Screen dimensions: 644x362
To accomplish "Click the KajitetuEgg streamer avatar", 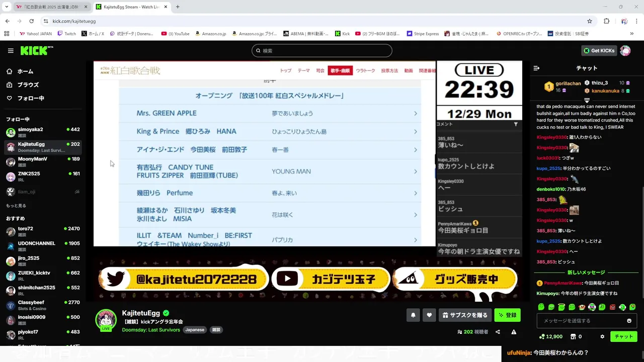I will tap(106, 320).
